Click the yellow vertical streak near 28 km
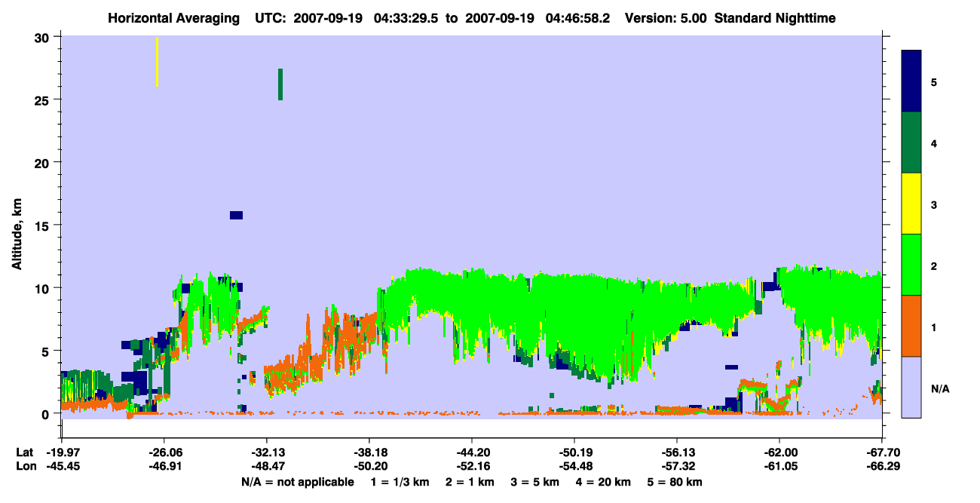Viewport: 980px width, 503px height. click(x=157, y=62)
